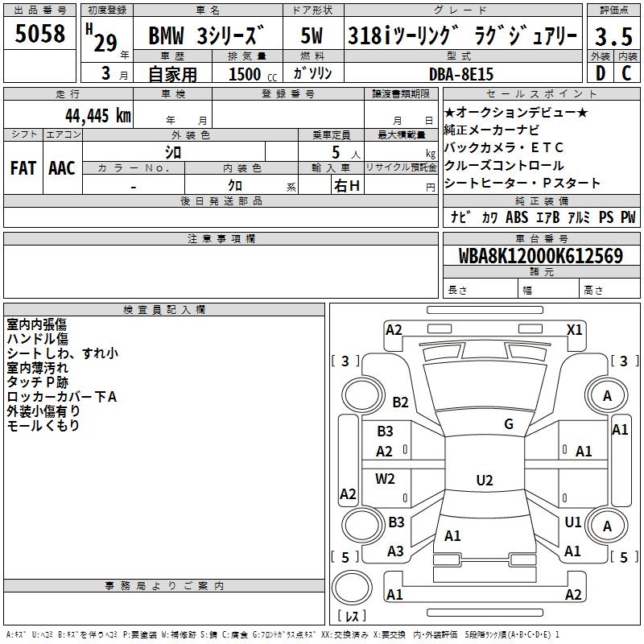Image resolution: width=644 pixels, height=644 pixels.
Task: Select the FAT shift type cell
Action: pos(23,168)
